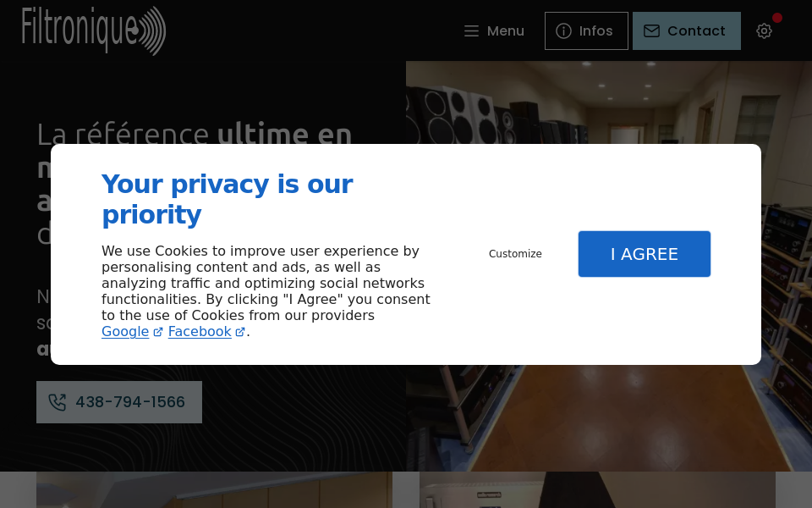Open the settings gear icon
This screenshot has height=508, width=812.
point(764,30)
